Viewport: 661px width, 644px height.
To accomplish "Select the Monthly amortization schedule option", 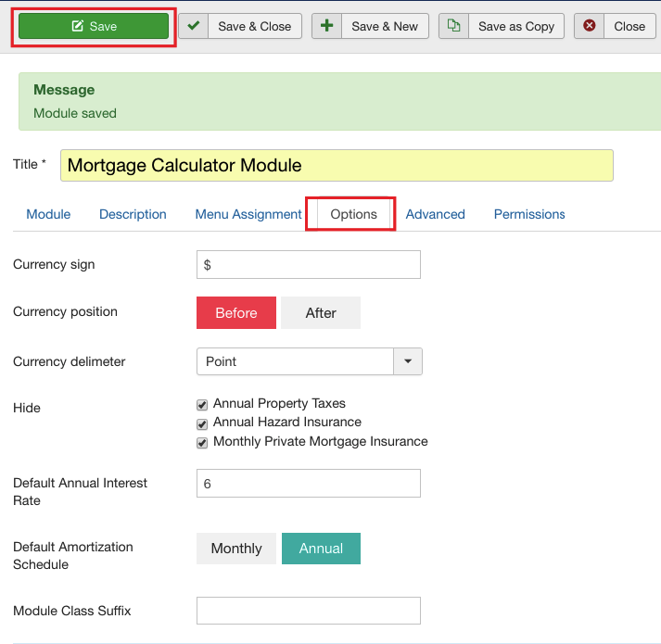I will (236, 549).
